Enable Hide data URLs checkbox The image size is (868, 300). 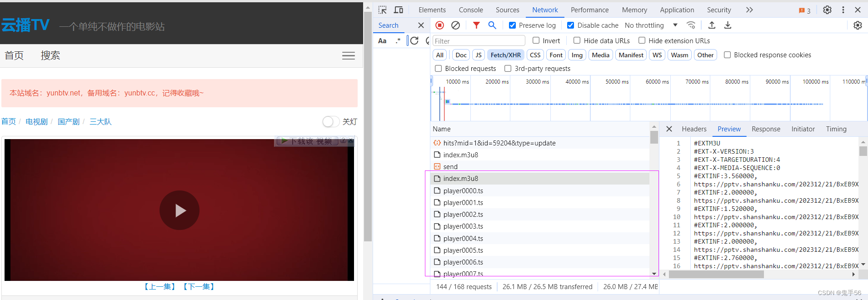[577, 40]
